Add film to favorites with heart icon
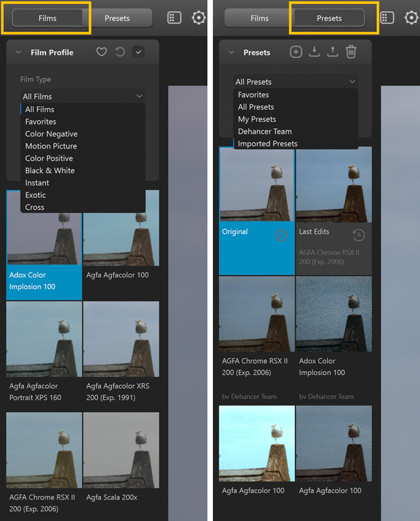The image size is (420, 521). click(x=102, y=52)
